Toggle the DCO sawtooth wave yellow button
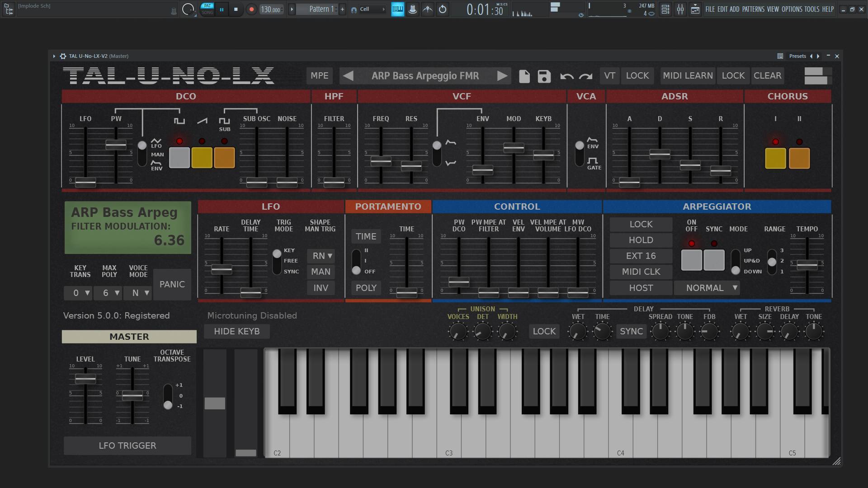Viewport: 868px width, 488px height. 202,158
